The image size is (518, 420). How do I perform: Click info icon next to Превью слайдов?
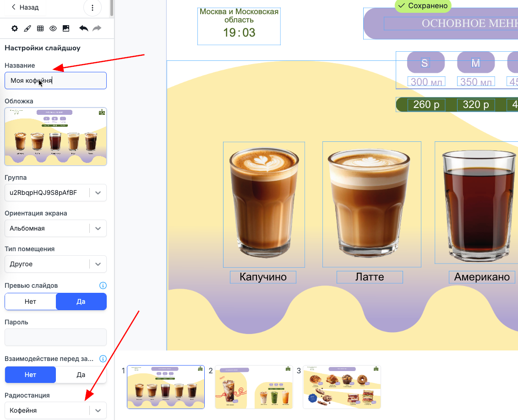click(103, 285)
